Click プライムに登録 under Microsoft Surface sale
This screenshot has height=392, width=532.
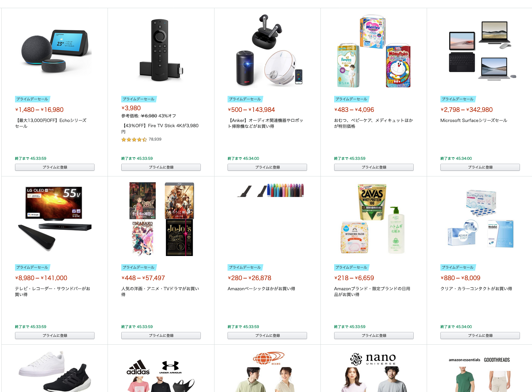pos(480,167)
